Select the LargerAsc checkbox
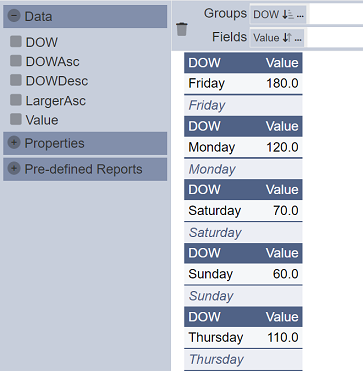This screenshot has height=371, width=363. 16,100
